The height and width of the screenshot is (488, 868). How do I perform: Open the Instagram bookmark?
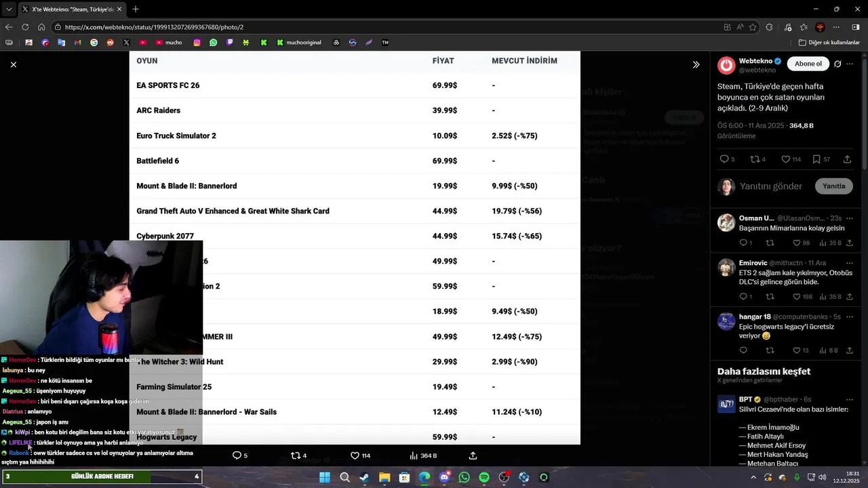[x=197, y=42]
